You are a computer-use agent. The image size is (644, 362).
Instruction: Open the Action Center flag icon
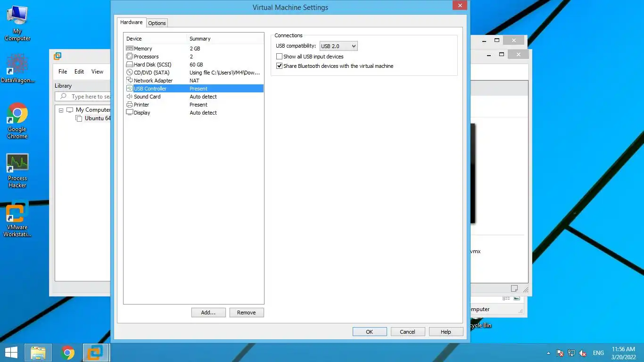point(560,353)
